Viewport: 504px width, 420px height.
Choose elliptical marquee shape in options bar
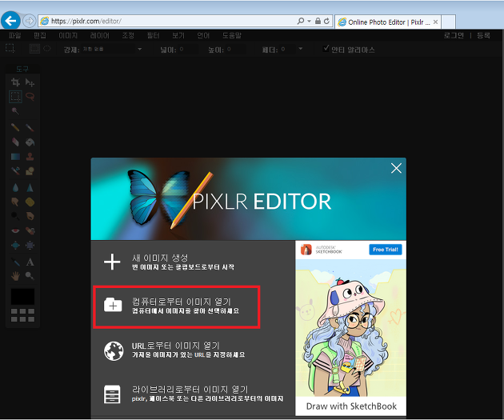(x=47, y=49)
